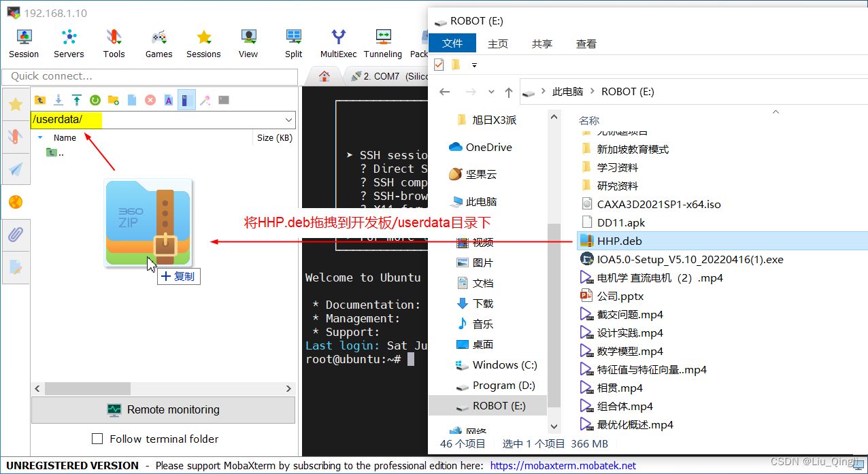This screenshot has width=868, height=474.
Task: Click the SFTP upload files icon
Action: [x=77, y=100]
